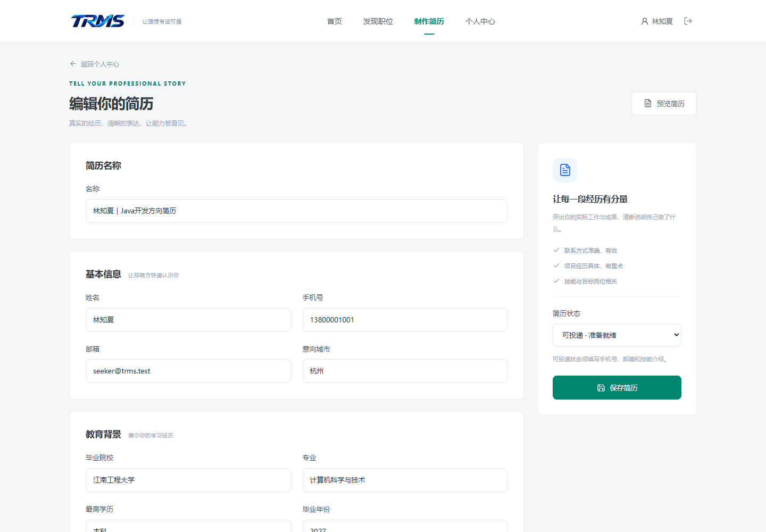Click checkmark beside 联系方式准确、有效
The height and width of the screenshot is (532, 766).
pyautogui.click(x=556, y=250)
